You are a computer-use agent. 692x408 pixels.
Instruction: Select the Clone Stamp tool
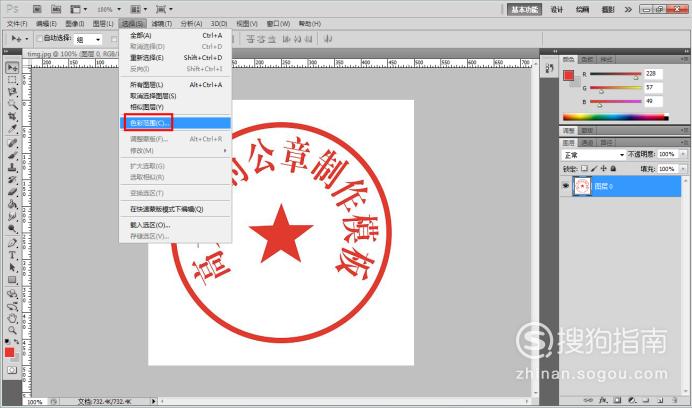point(12,168)
